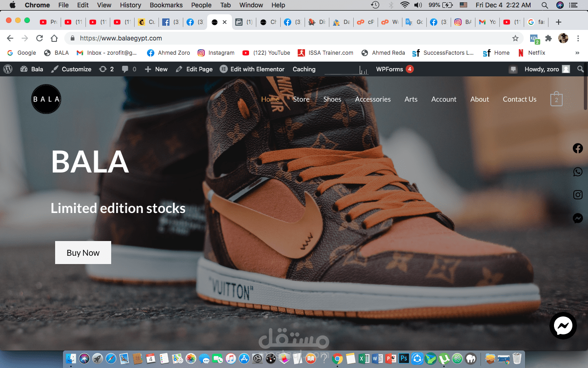588x368 pixels.
Task: Expand hidden bookmarks with the double chevron
Action: point(577,53)
